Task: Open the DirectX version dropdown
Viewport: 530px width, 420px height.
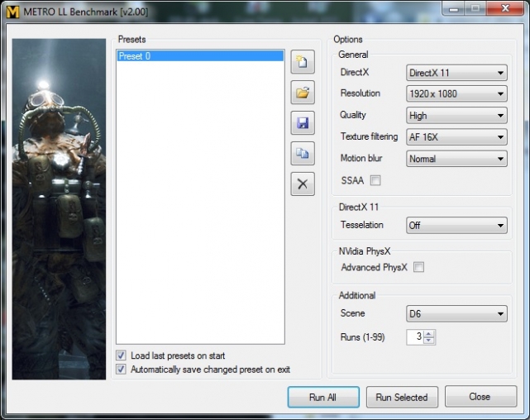Action: tap(456, 73)
